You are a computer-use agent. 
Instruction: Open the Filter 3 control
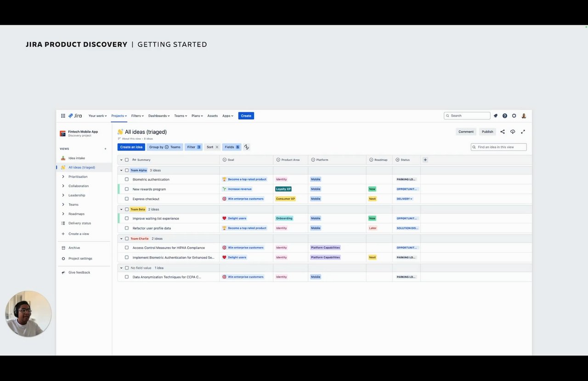pyautogui.click(x=194, y=147)
